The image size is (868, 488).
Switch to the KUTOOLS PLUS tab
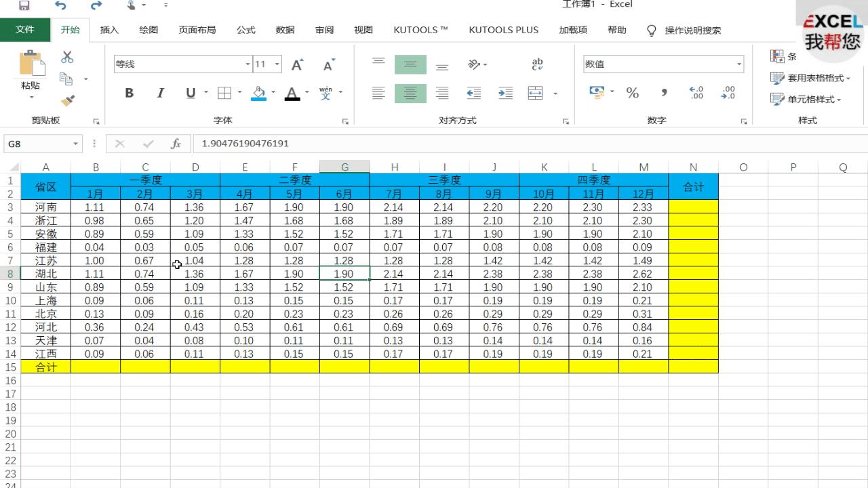point(503,30)
